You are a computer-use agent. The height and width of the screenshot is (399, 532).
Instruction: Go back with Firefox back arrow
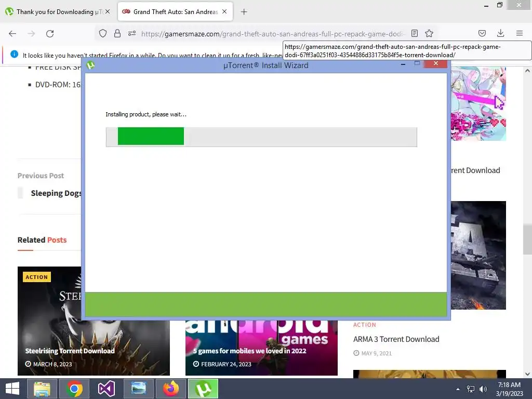(12, 34)
